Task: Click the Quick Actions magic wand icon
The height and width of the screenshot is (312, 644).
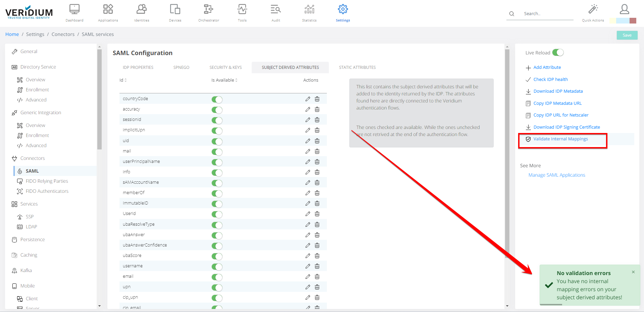Action: (593, 9)
